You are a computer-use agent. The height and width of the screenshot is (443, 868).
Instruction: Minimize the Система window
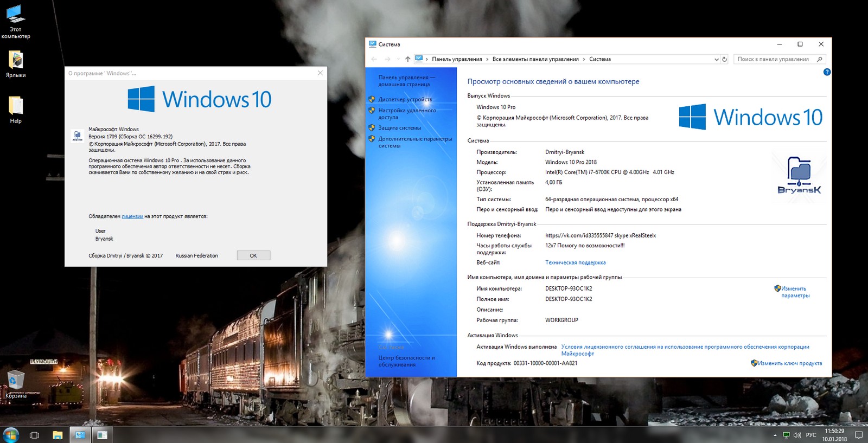[x=780, y=44]
